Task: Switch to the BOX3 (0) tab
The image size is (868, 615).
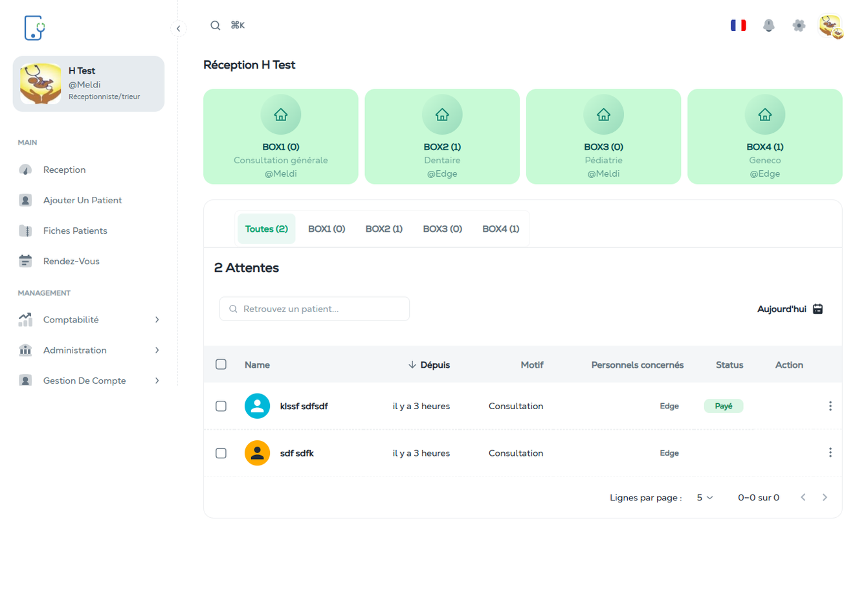Action: click(442, 229)
